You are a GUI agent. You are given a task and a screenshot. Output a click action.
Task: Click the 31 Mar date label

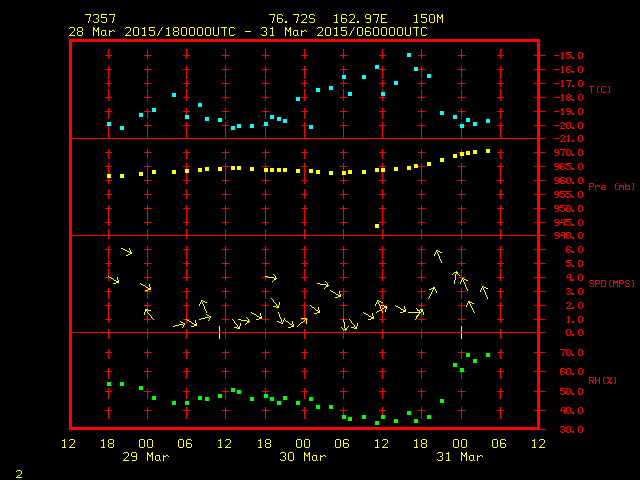click(x=458, y=457)
